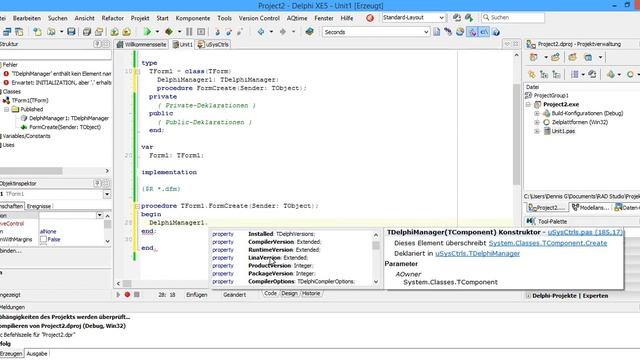
Task: Select FormCreate(Sender: TObject) in Struktur
Action: click(65, 127)
